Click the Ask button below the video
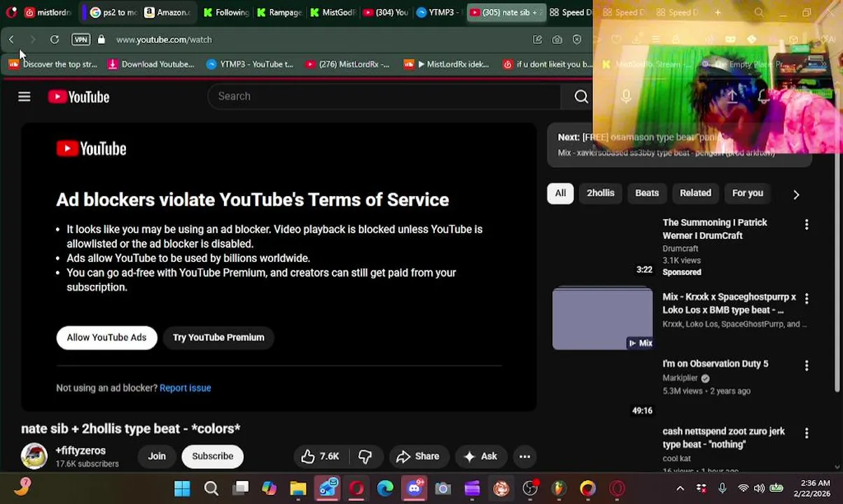The height and width of the screenshot is (504, 843). 480,456
